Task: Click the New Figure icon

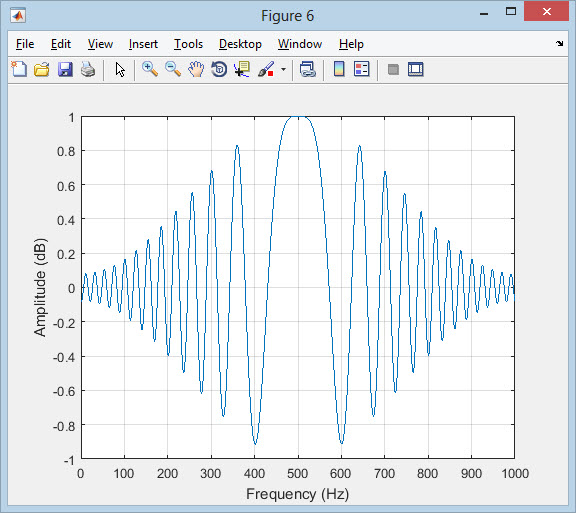Action: [19, 69]
